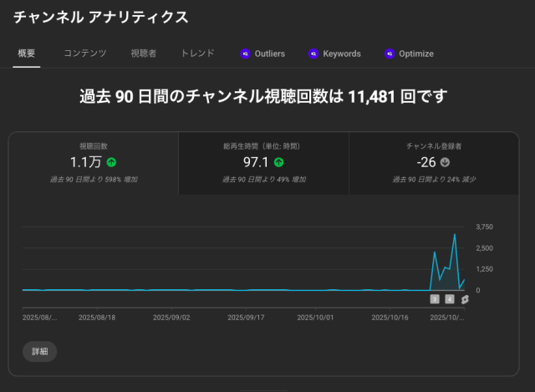Viewport: 535px width, 392px height.
Task: Go to the トレンド tab
Action: [198, 53]
